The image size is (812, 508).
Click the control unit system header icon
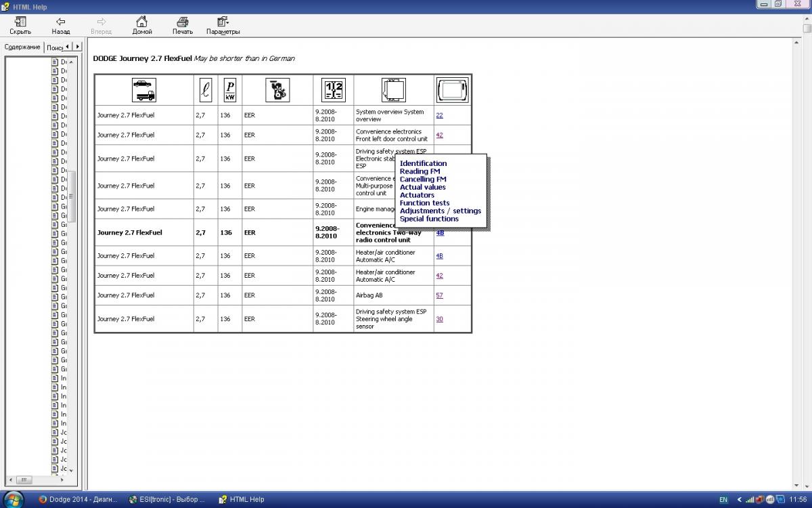tap(393, 89)
